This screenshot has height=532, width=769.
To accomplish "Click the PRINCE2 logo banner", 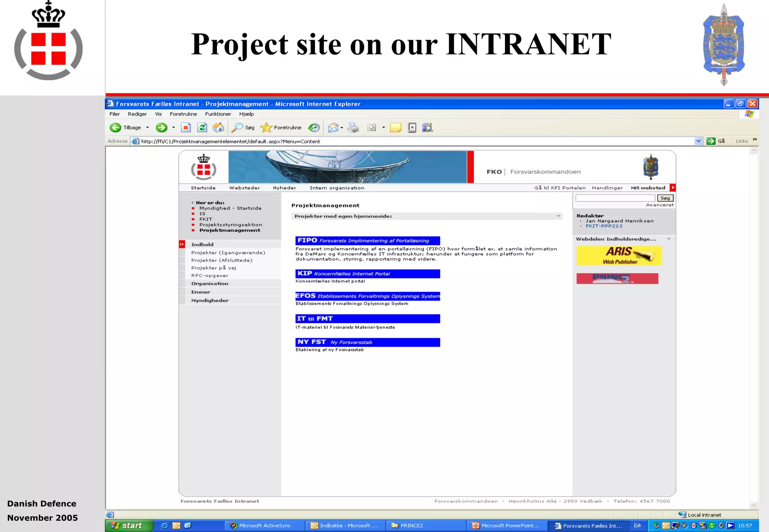I will [x=617, y=278].
